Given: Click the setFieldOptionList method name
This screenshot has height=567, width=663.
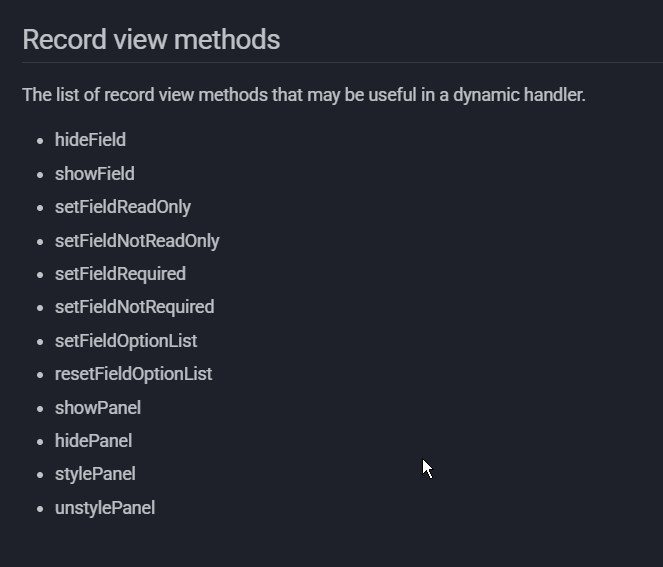Looking at the screenshot, I should [x=126, y=341].
